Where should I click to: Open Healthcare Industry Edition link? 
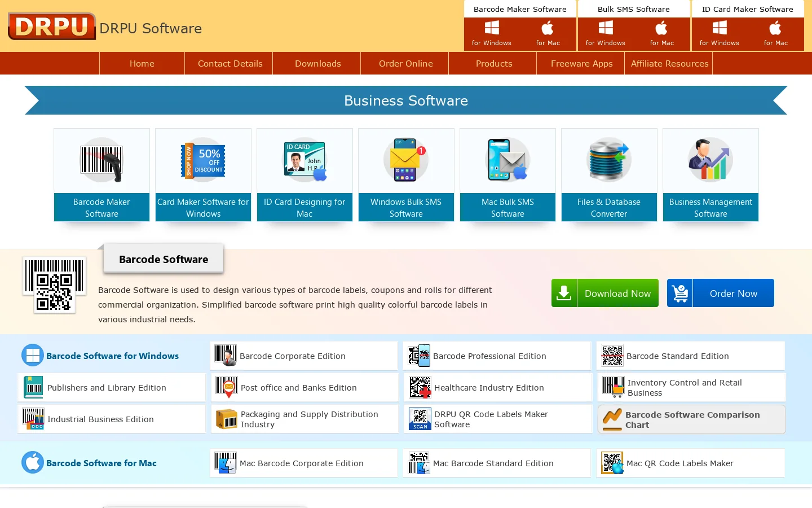(x=498, y=388)
